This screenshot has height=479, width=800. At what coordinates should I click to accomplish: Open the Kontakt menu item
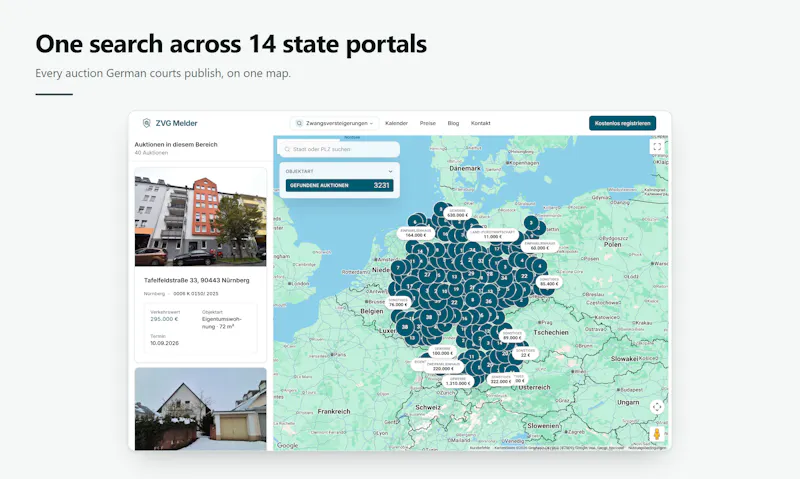point(481,123)
